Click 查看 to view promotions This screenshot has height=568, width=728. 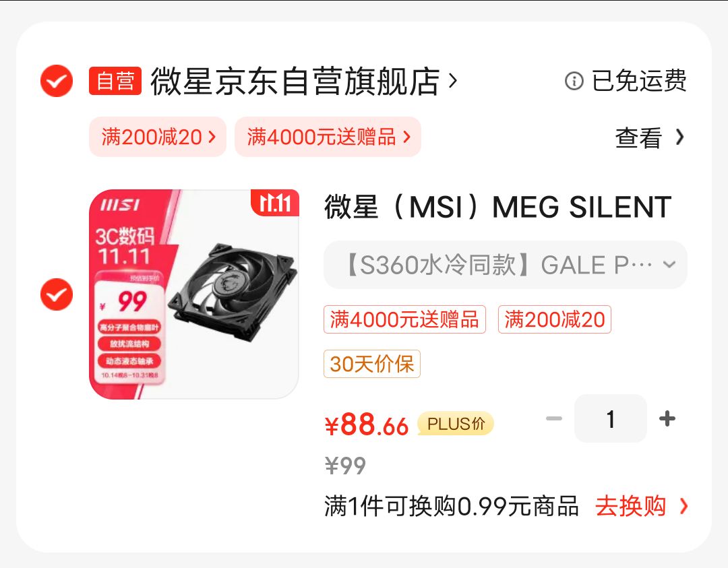638,138
